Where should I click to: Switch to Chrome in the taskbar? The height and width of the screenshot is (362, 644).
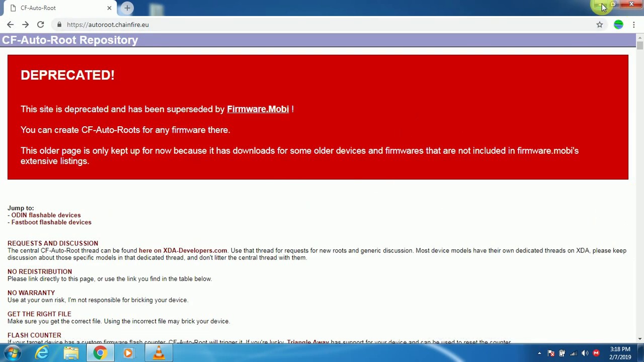[x=100, y=353]
